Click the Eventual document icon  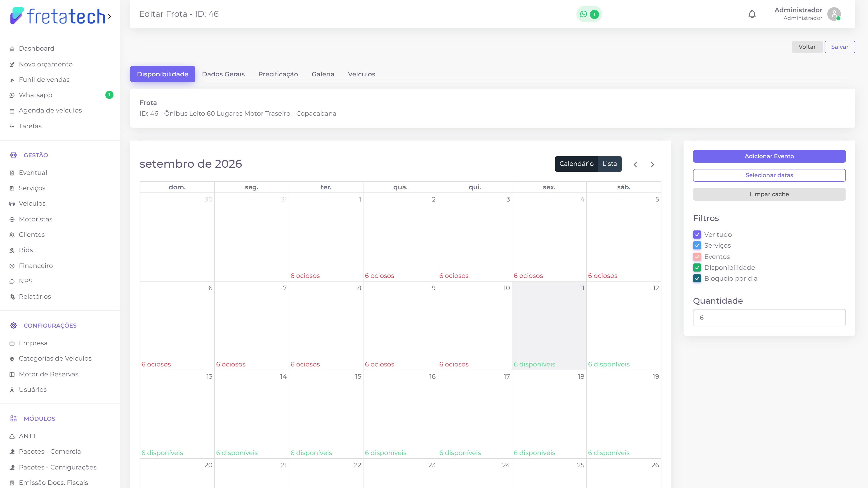coord(12,173)
